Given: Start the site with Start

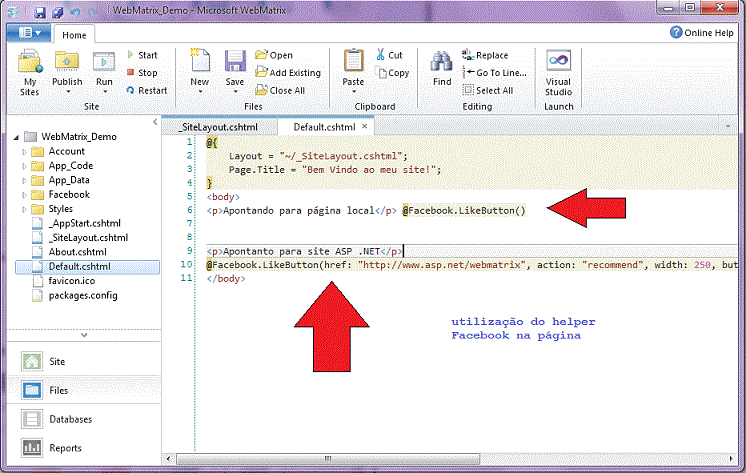Looking at the screenshot, I should (143, 55).
